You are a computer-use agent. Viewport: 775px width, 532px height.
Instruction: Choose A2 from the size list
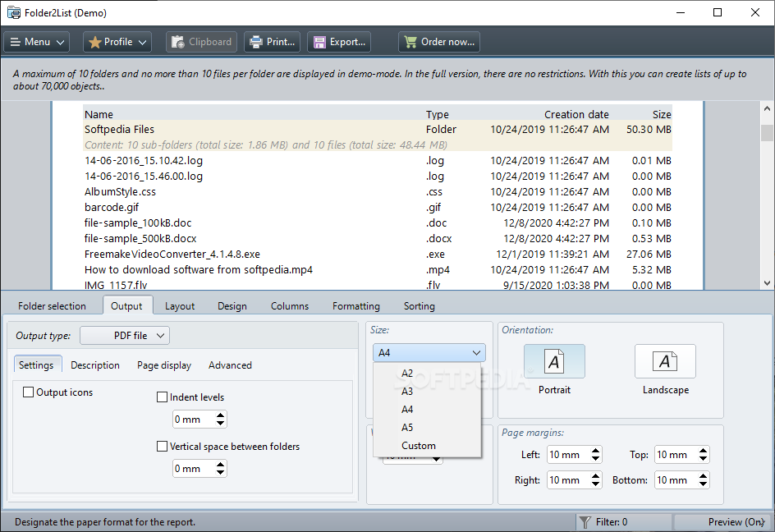pos(428,374)
